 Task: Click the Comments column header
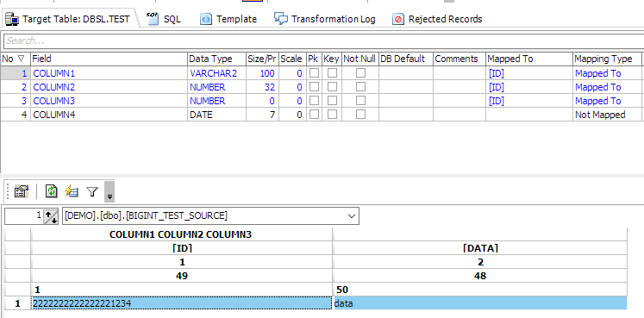(x=460, y=59)
